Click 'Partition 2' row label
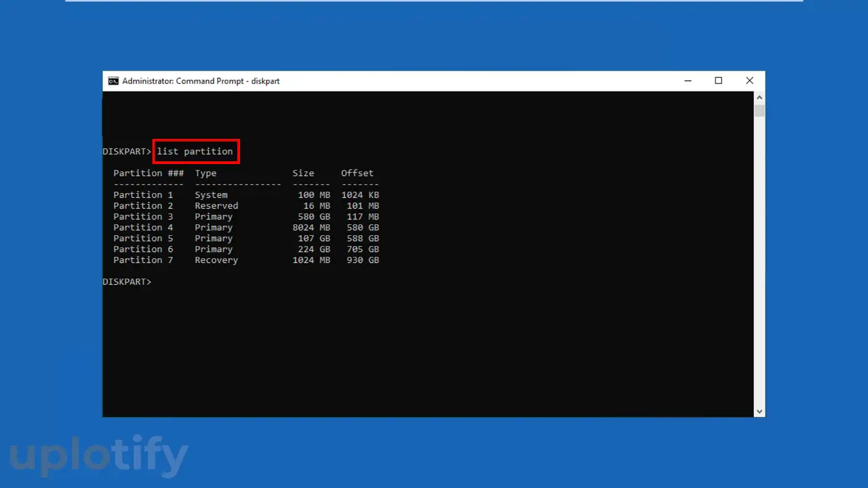This screenshot has width=868, height=488. point(143,205)
